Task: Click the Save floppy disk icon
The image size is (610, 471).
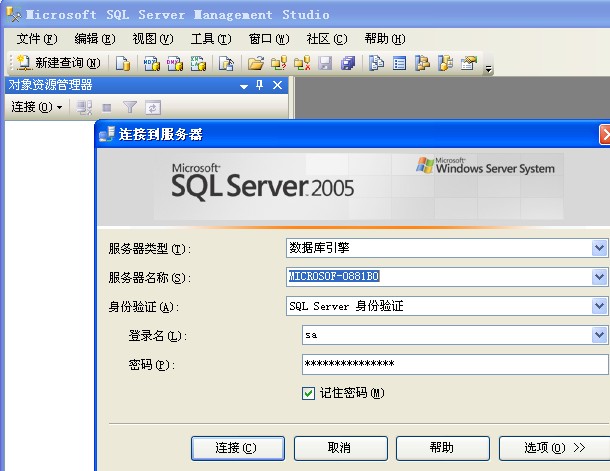Action: click(325, 63)
